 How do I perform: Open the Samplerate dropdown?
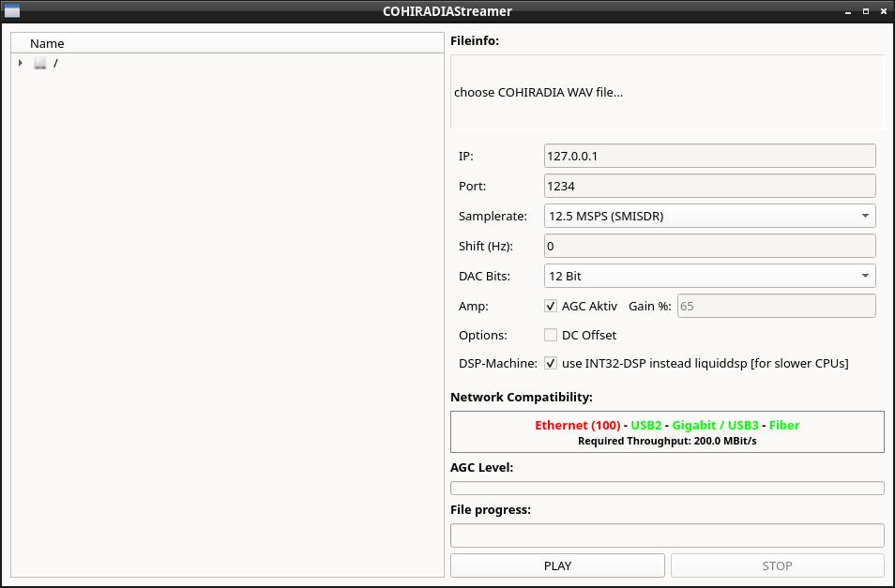[709, 216]
